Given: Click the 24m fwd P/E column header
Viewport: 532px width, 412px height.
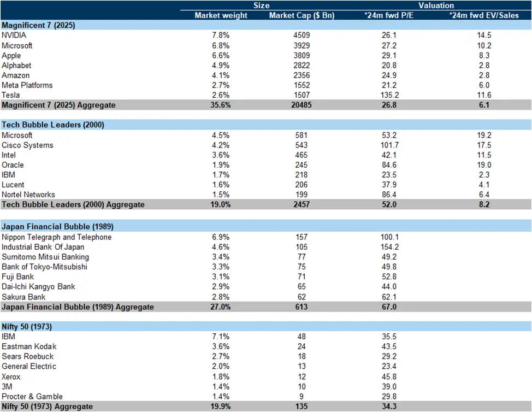Looking at the screenshot, I should point(389,15).
